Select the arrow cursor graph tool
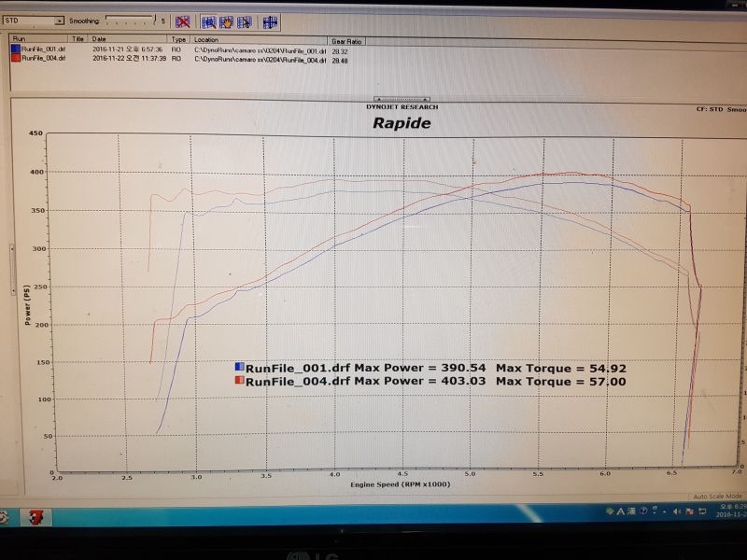 point(244,21)
